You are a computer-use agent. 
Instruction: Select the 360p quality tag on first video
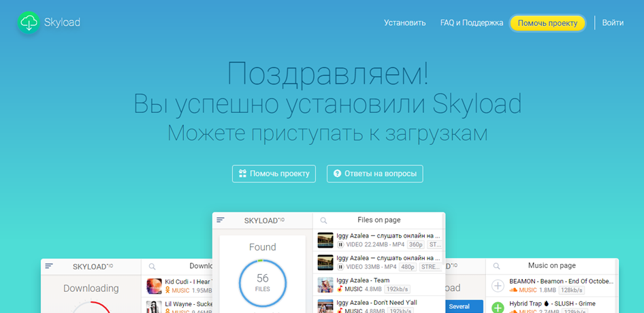[x=415, y=244]
